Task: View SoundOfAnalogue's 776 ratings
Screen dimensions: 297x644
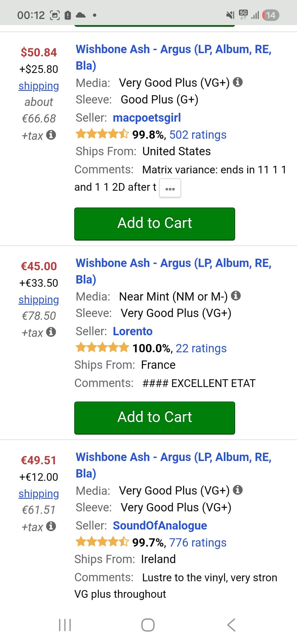Action: pyautogui.click(x=198, y=542)
